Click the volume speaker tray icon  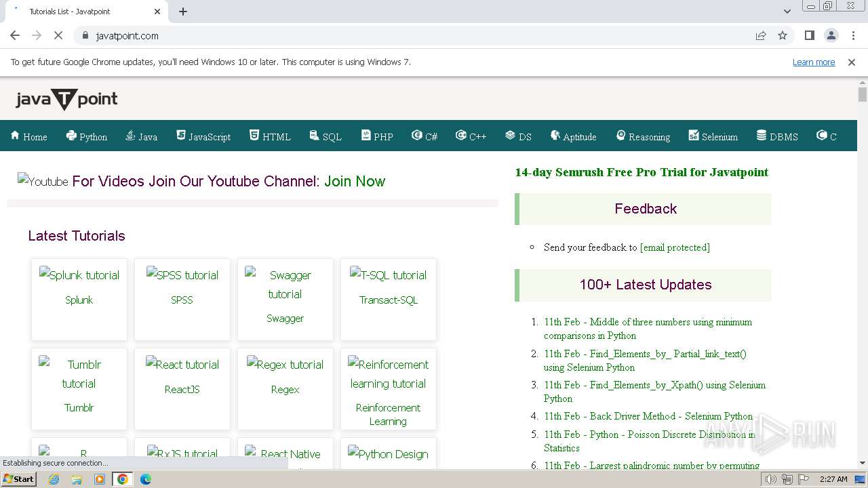coord(770,479)
